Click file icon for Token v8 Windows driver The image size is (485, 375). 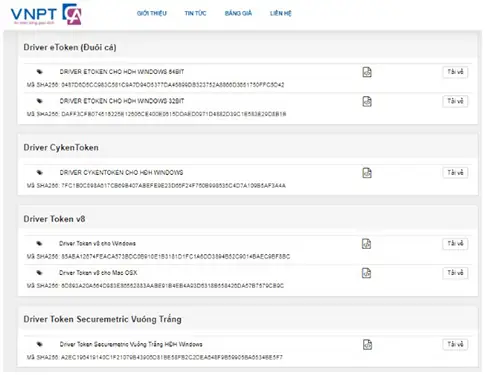coord(366,244)
